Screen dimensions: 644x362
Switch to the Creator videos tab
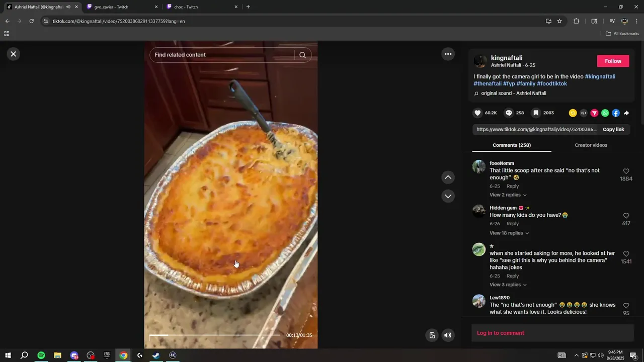(591, 145)
